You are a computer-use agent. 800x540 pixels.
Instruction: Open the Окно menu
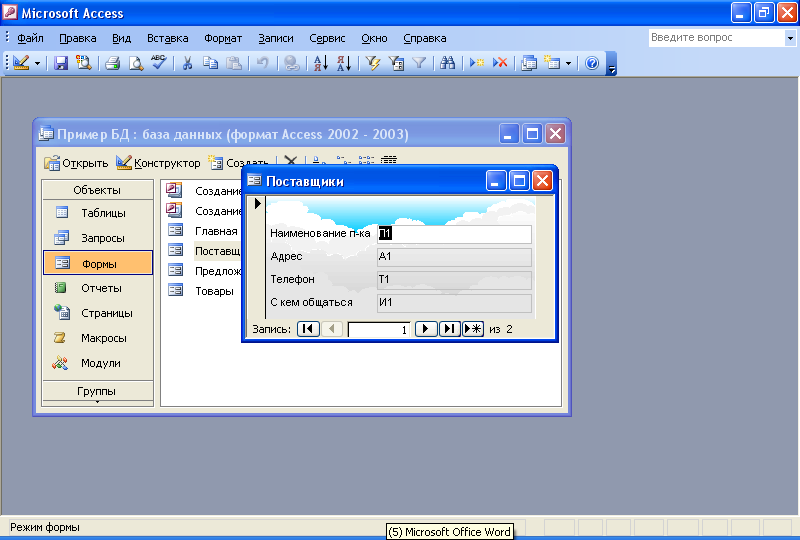pos(374,38)
